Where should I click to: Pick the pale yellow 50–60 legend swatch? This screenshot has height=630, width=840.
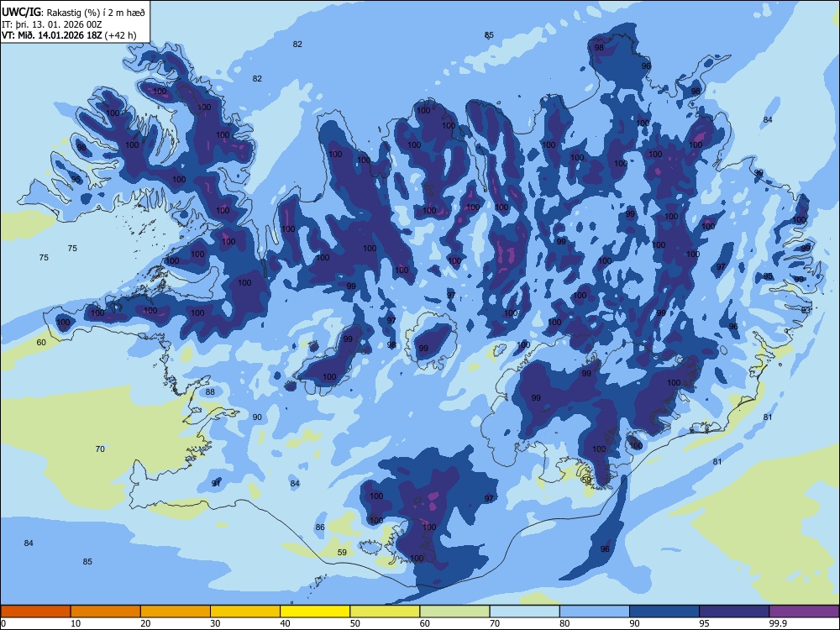[x=385, y=612]
